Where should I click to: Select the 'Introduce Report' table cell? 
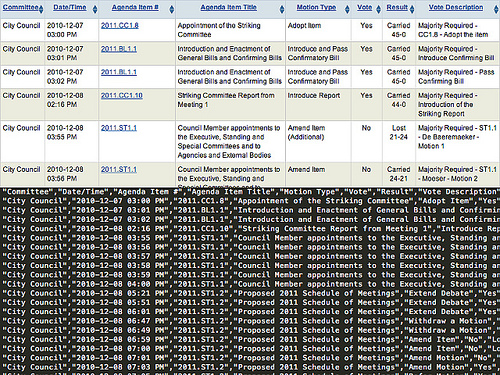[318, 104]
